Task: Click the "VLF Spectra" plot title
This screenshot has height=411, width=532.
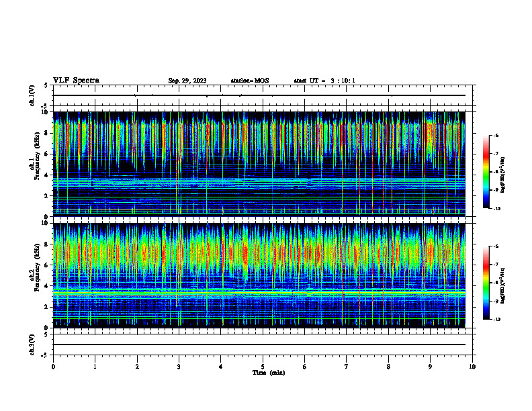Action: click(76, 81)
